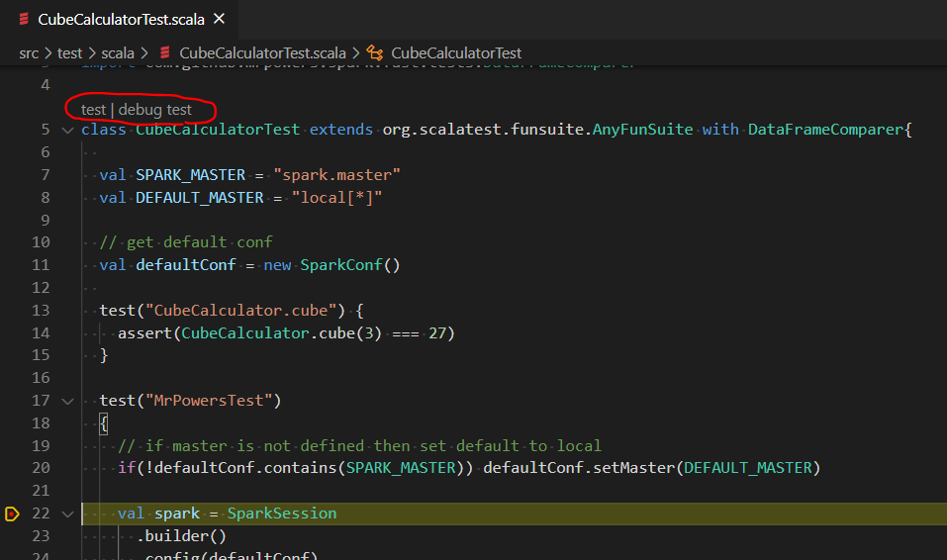Click on assert on line 14

(x=144, y=333)
